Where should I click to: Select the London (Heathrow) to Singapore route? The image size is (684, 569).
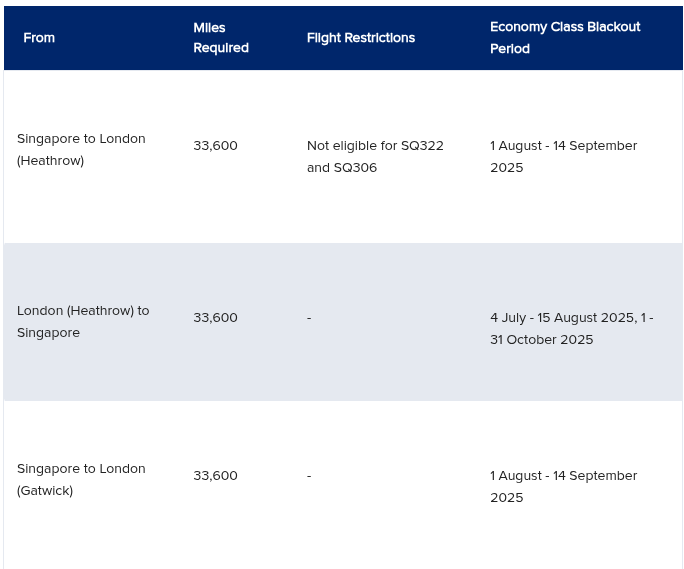tap(83, 322)
